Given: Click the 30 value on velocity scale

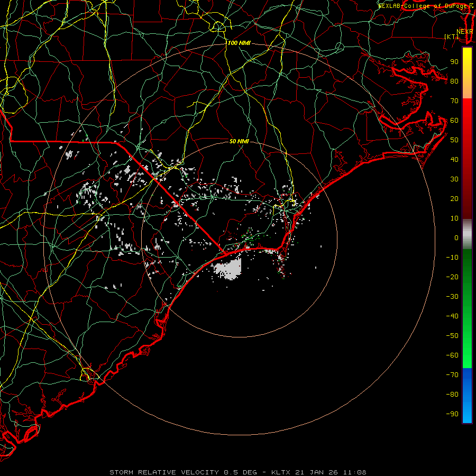Looking at the screenshot, I should (454, 179).
